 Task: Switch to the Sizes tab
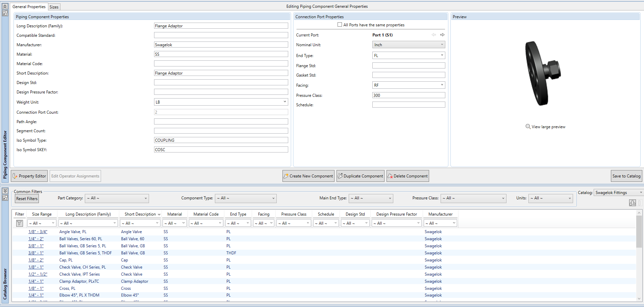click(54, 7)
